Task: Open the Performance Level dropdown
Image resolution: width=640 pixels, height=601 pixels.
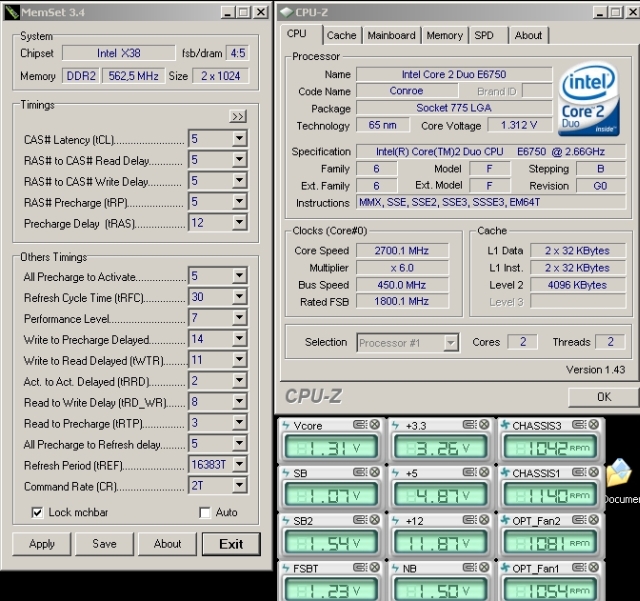Action: 240,318
